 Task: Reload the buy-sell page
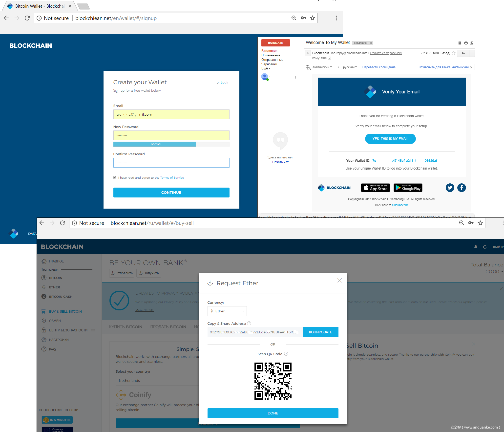pos(63,223)
